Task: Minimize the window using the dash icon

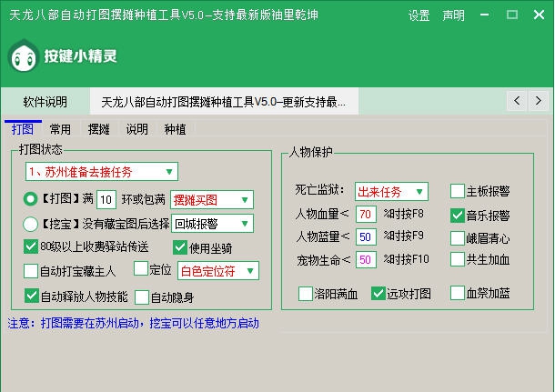Action: coord(485,15)
